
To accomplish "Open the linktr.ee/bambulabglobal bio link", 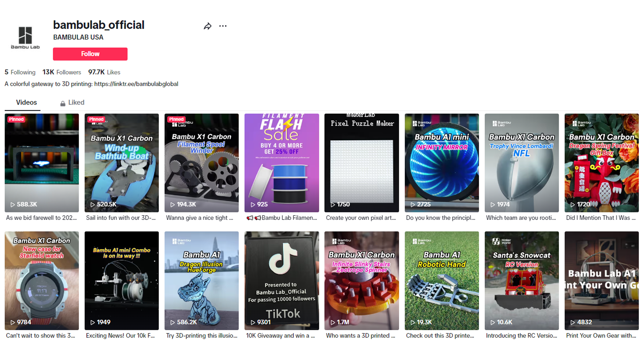I will pos(136,84).
